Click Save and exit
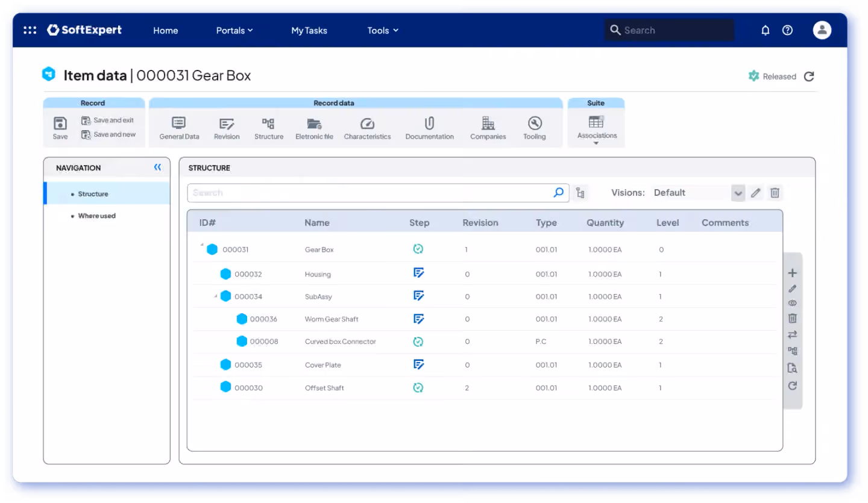The height and width of the screenshot is (503, 868). 108,120
